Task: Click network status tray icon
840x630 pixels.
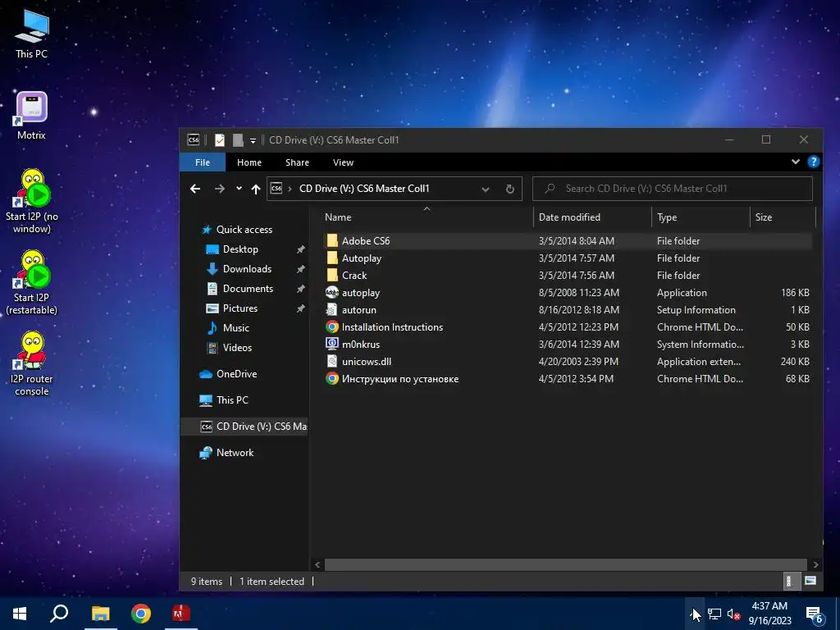Action: point(714,614)
